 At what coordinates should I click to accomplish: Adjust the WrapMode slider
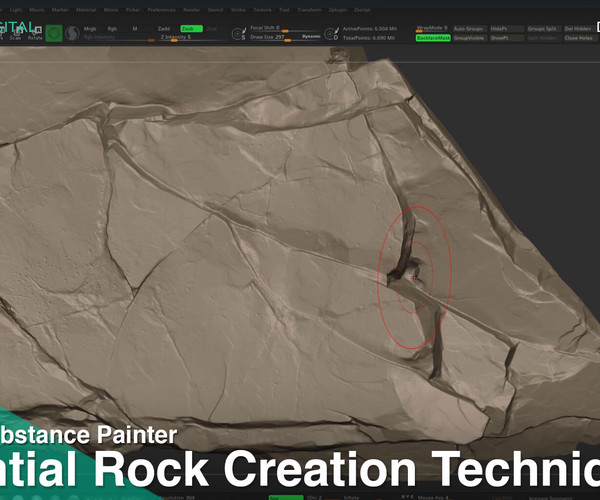point(432,28)
